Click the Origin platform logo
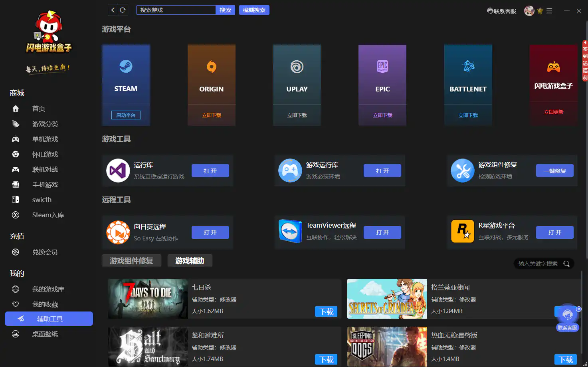This screenshot has width=588, height=367. [x=212, y=66]
